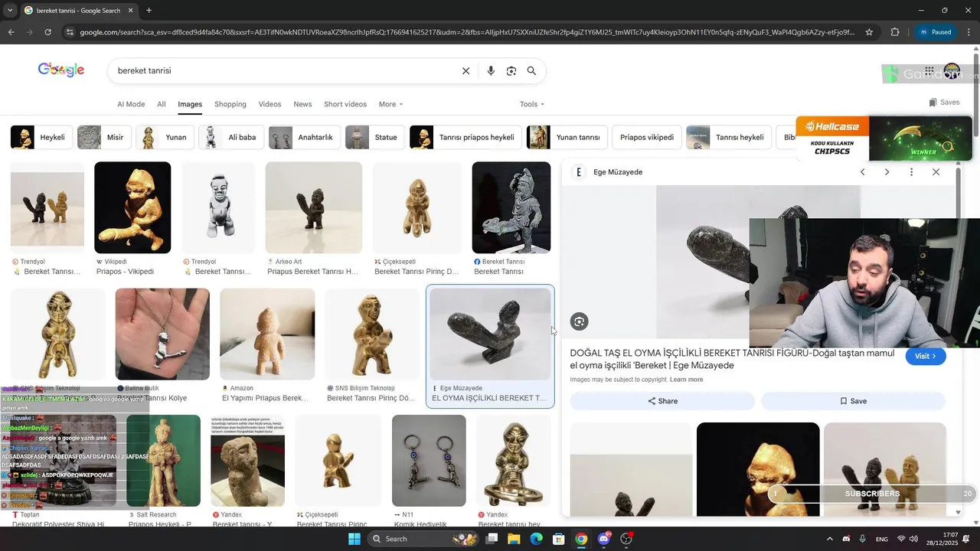Open browser extensions puzzle icon

pyautogui.click(x=895, y=32)
